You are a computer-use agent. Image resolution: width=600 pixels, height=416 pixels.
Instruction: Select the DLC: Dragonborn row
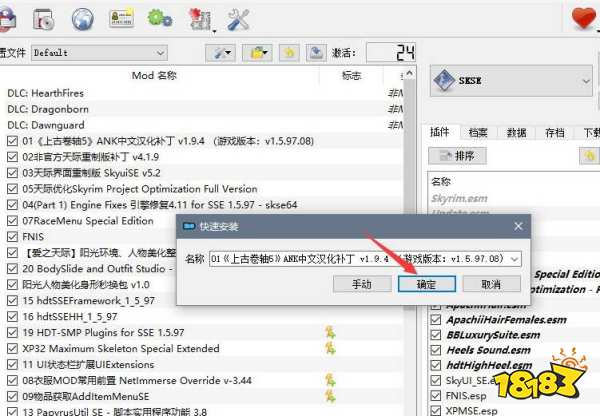click(201, 109)
